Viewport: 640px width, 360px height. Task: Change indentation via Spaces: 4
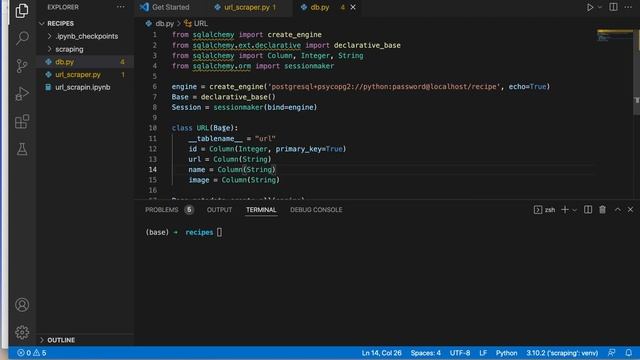coord(426,353)
